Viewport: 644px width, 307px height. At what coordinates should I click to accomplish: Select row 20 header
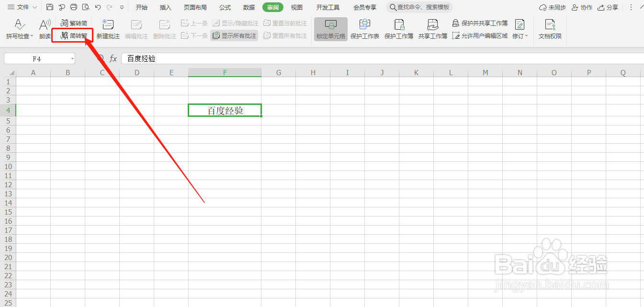point(8,258)
